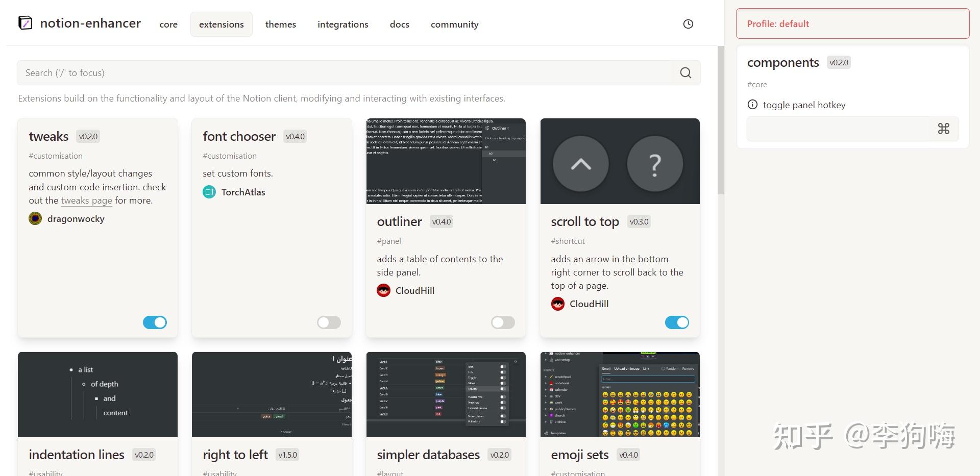This screenshot has width=980, height=476.
Task: Click the #customisation tag under font chooser
Action: (x=230, y=156)
